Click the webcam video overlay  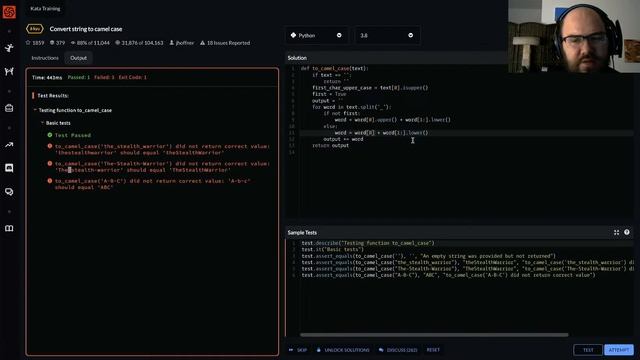point(574,36)
